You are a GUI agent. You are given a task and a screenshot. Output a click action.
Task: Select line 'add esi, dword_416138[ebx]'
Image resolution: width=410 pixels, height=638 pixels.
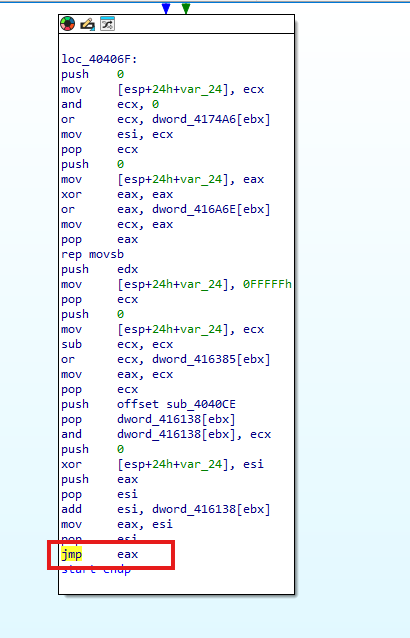tap(166, 509)
